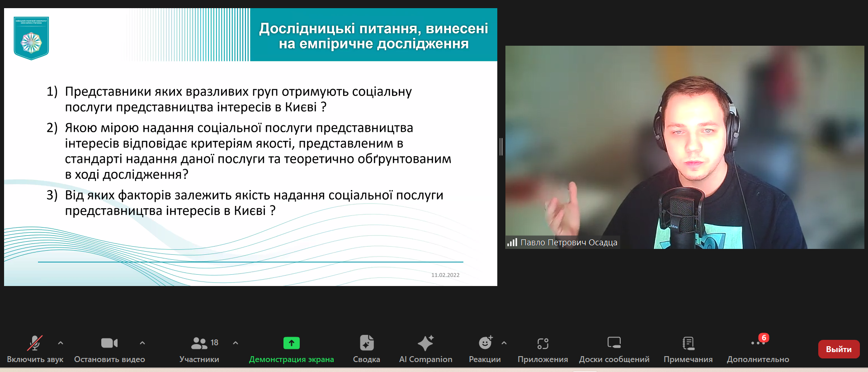Expand audio options arrow beside microphone

[61, 343]
